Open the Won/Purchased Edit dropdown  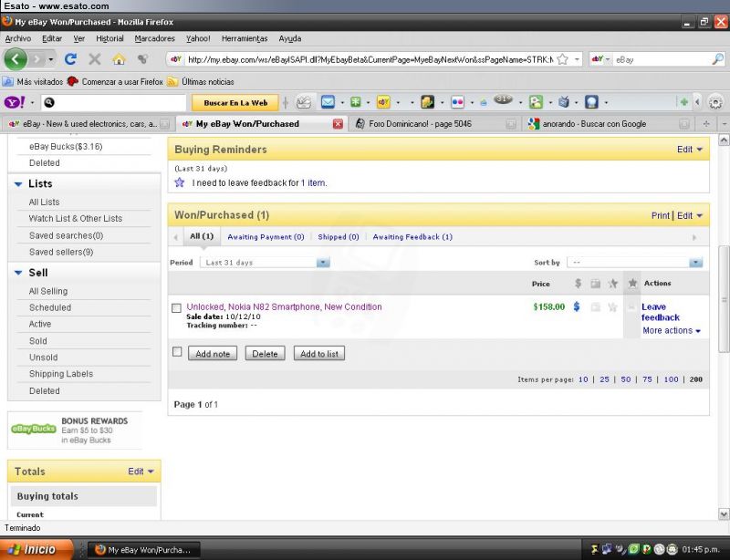click(x=690, y=215)
